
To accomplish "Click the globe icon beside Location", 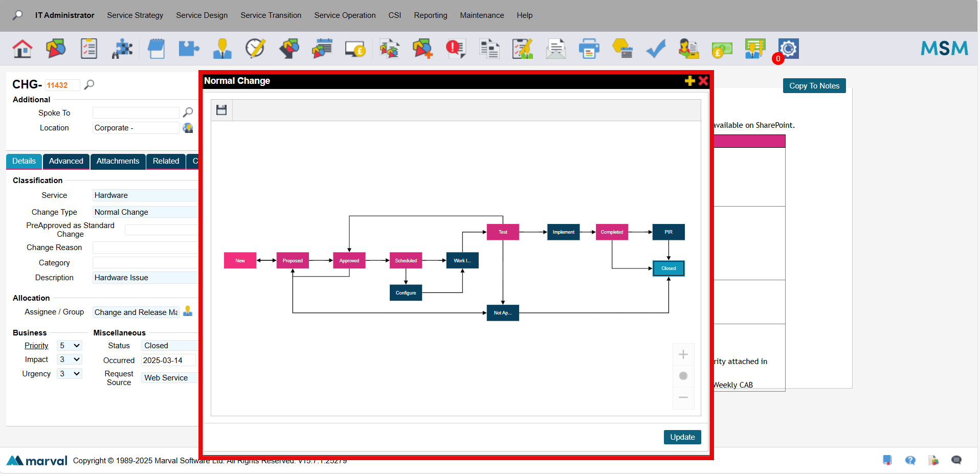I will click(188, 128).
